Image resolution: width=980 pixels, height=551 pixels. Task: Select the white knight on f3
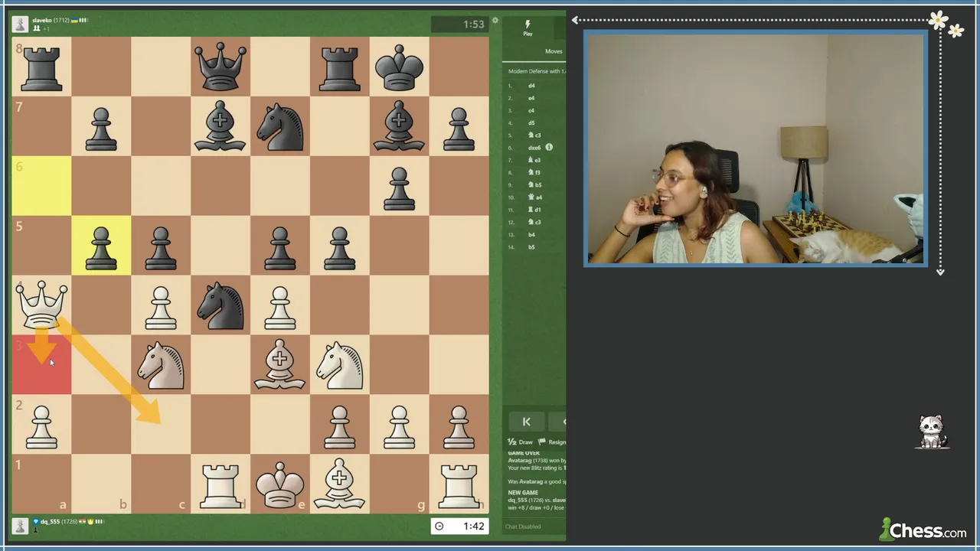point(340,364)
